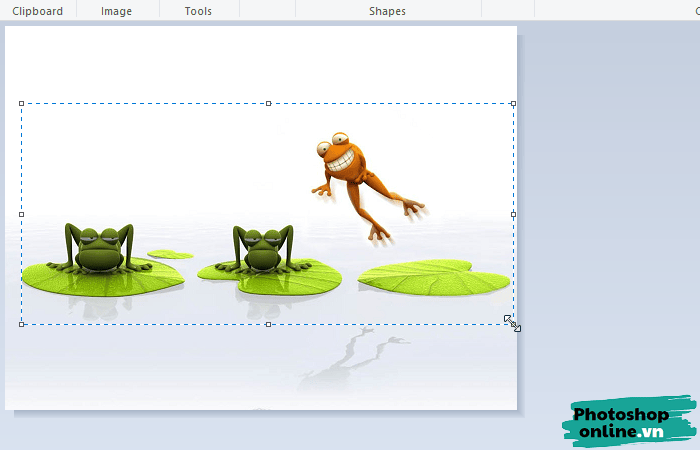Open the Clipboard ribbon group
The height and width of the screenshot is (450, 700).
tap(37, 11)
